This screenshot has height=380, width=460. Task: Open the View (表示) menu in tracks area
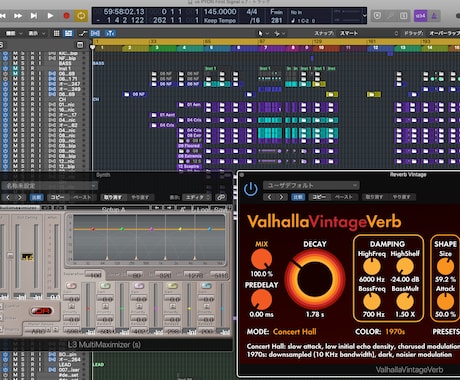(36, 33)
